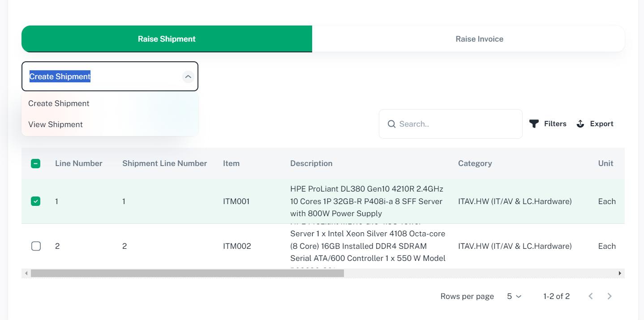Click the horizontal scrollbar thumb
Viewport: 644px width, 320px height.
[187, 273]
